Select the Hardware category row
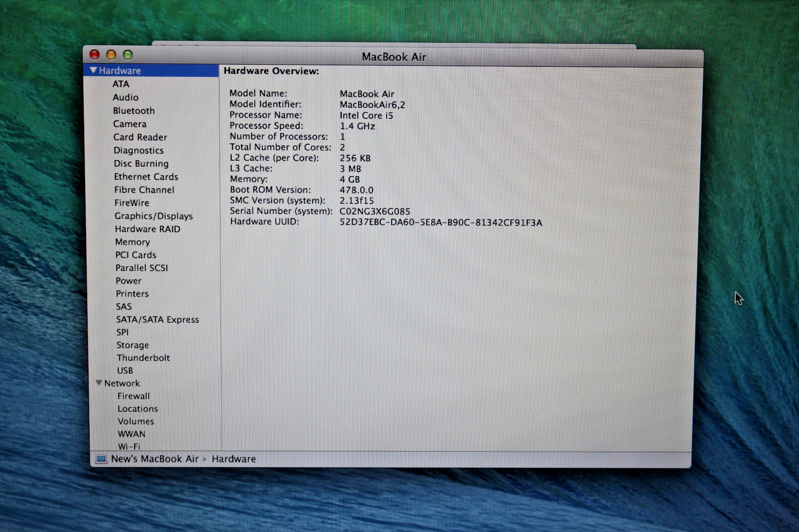 tap(151, 70)
